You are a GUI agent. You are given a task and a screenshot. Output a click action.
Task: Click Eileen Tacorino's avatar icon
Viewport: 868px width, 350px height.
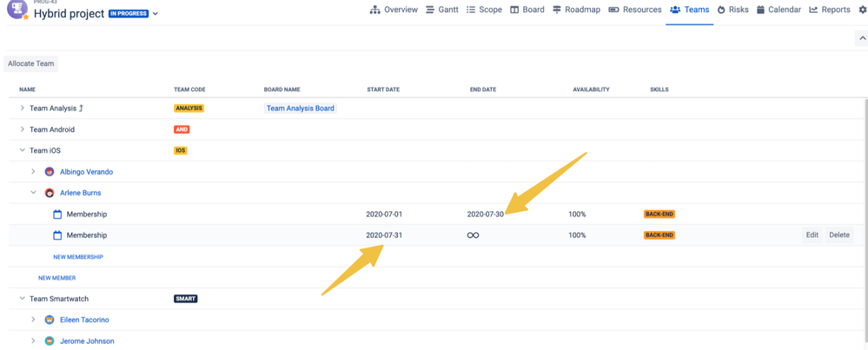tap(50, 320)
